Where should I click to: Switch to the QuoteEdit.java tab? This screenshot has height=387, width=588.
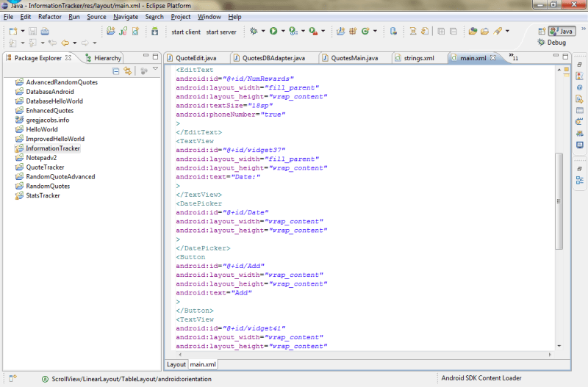coord(196,58)
